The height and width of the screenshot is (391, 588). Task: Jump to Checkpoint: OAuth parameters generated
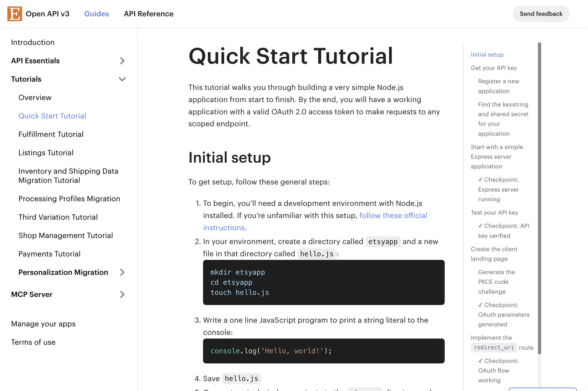pos(504,315)
